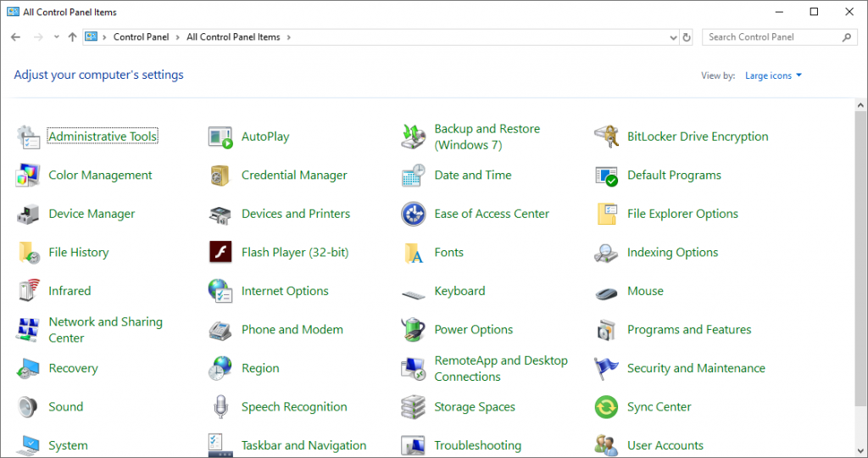Go up one level with Up arrow
Viewport: 868px width, 458px height.
tap(73, 37)
